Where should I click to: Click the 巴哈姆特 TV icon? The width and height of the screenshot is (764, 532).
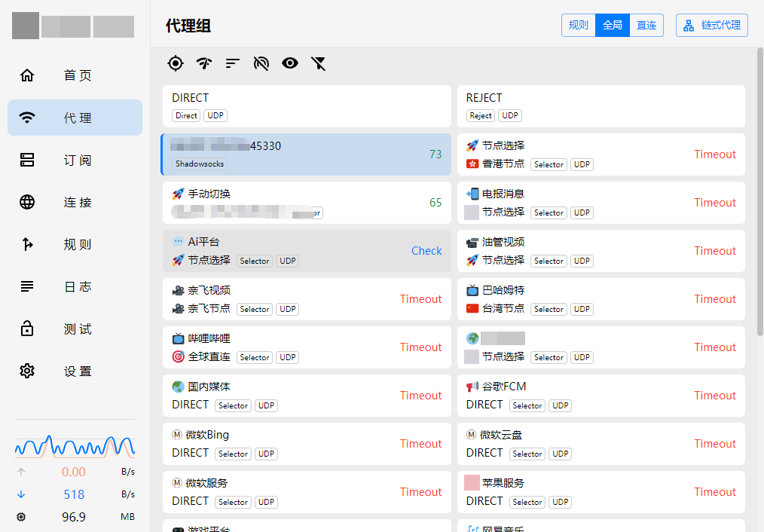(x=472, y=290)
